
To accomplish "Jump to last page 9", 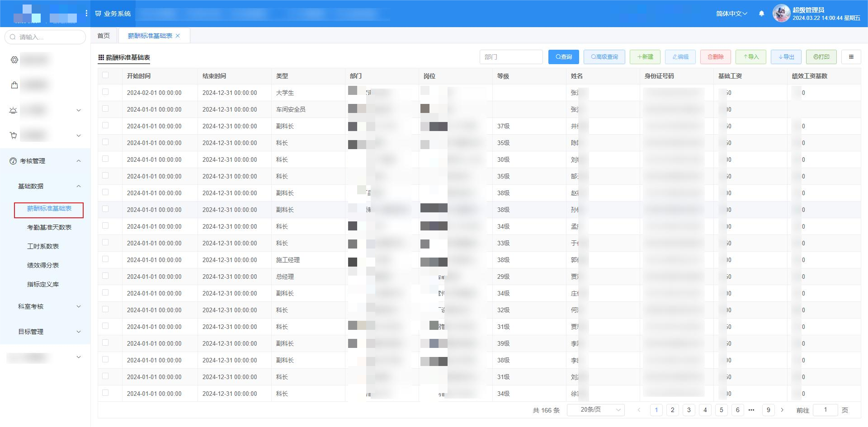I will 769,410.
